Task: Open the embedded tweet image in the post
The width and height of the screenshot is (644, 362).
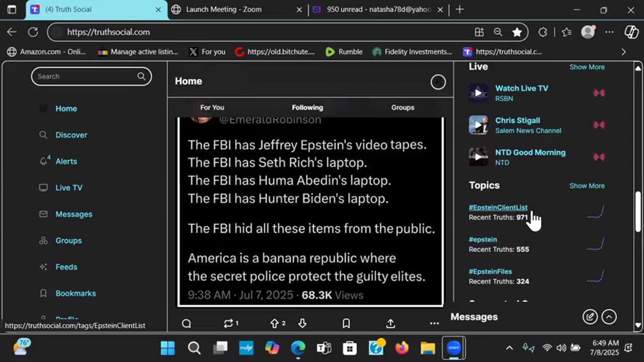Action: [x=310, y=212]
